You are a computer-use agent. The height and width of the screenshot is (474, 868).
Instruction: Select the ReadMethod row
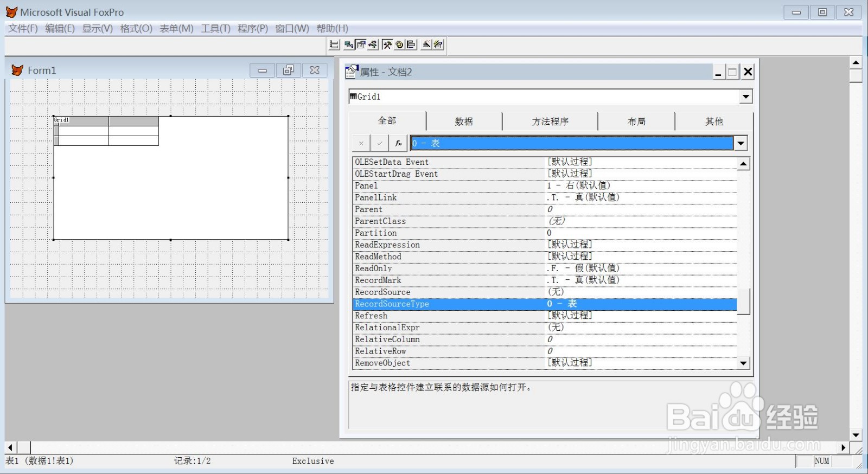click(x=545, y=257)
